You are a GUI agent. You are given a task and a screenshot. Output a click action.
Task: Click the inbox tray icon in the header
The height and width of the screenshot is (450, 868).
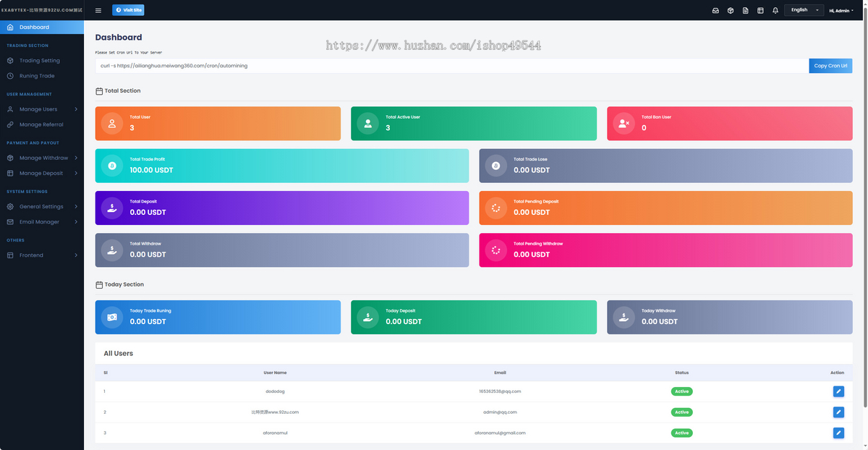pyautogui.click(x=715, y=10)
